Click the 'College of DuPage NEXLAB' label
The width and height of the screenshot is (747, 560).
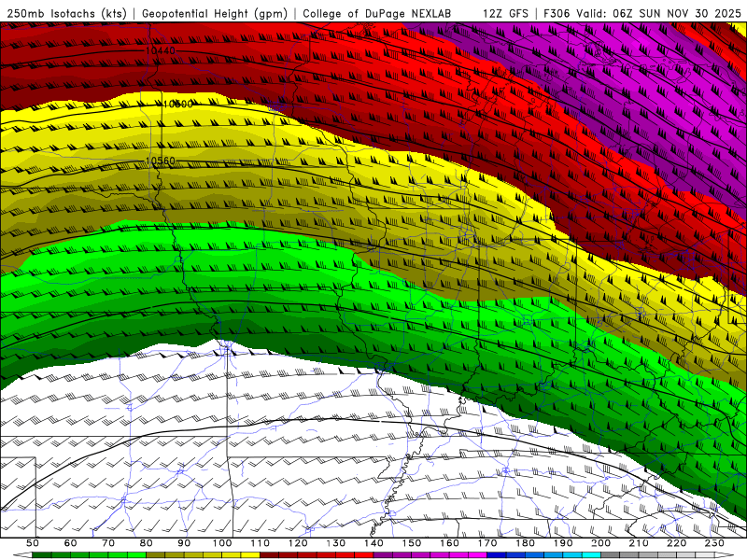377,13
